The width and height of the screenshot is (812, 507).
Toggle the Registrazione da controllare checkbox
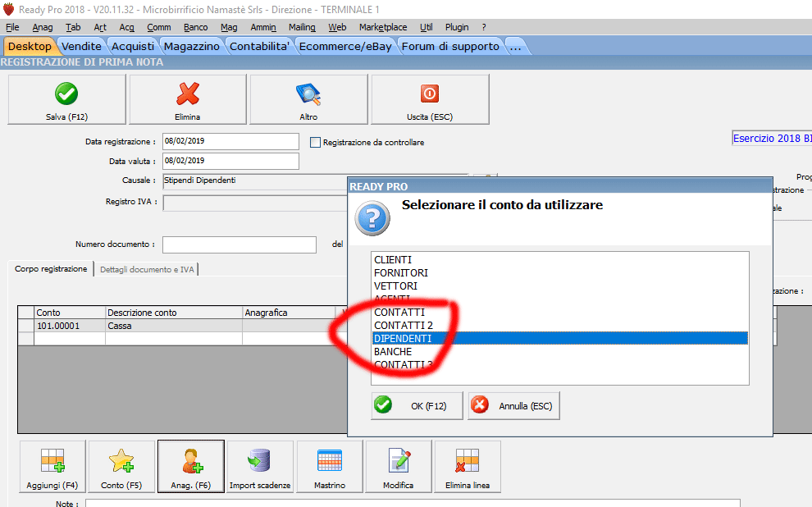pyautogui.click(x=315, y=143)
